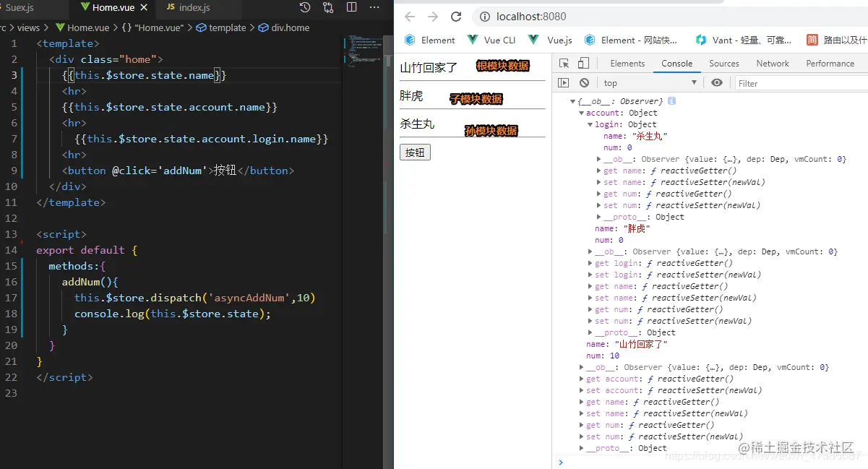Open the Element bookmark
The image size is (868, 469).
[x=429, y=40]
